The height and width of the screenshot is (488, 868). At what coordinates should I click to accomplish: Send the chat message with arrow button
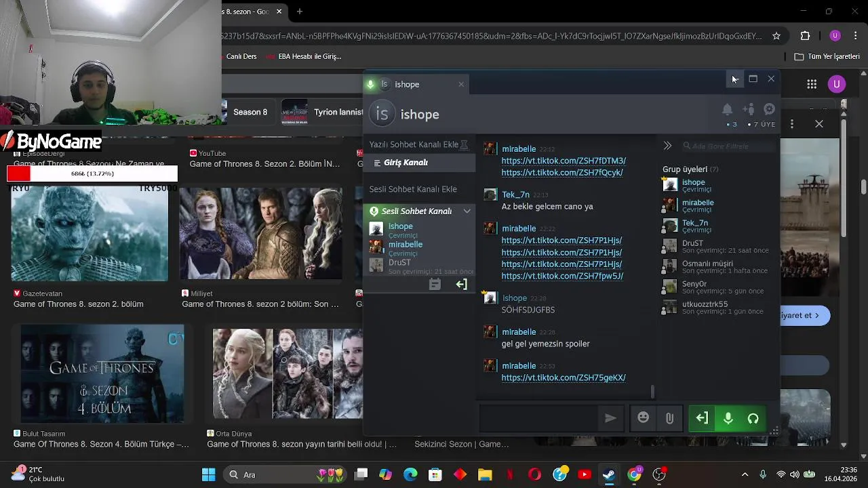pos(610,418)
